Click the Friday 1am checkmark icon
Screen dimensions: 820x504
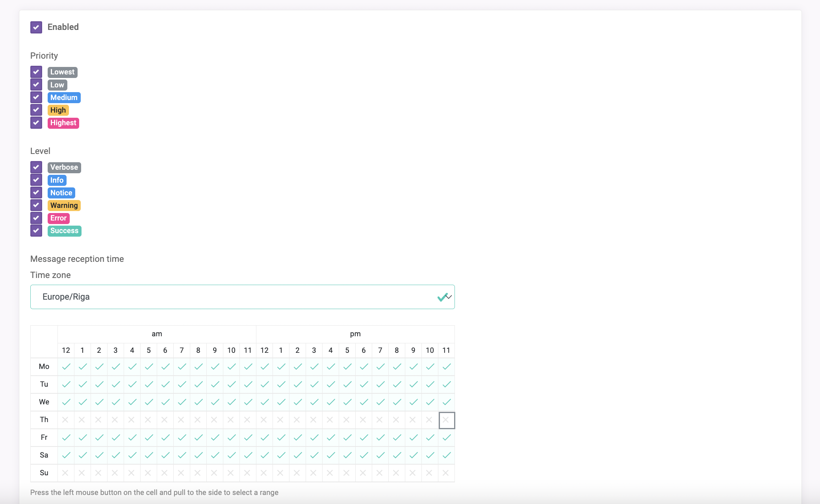pos(82,437)
